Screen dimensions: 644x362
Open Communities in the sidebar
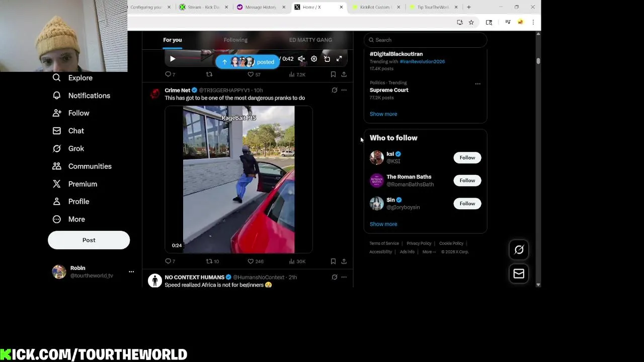[x=82, y=166]
